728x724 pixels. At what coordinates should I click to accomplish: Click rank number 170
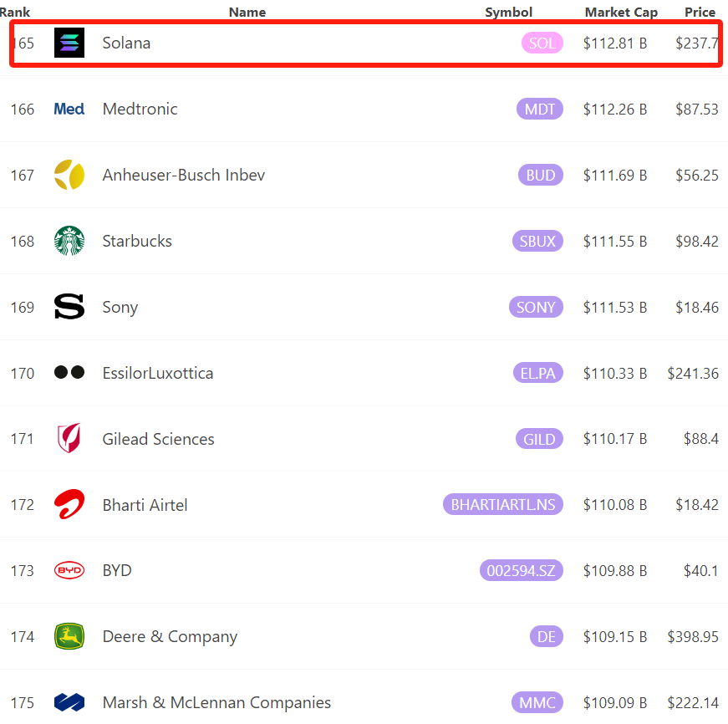(23, 374)
